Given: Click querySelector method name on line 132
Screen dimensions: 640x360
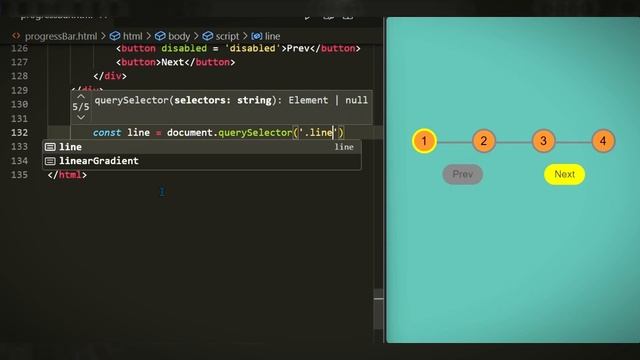Looking at the screenshot, I should 255,133.
